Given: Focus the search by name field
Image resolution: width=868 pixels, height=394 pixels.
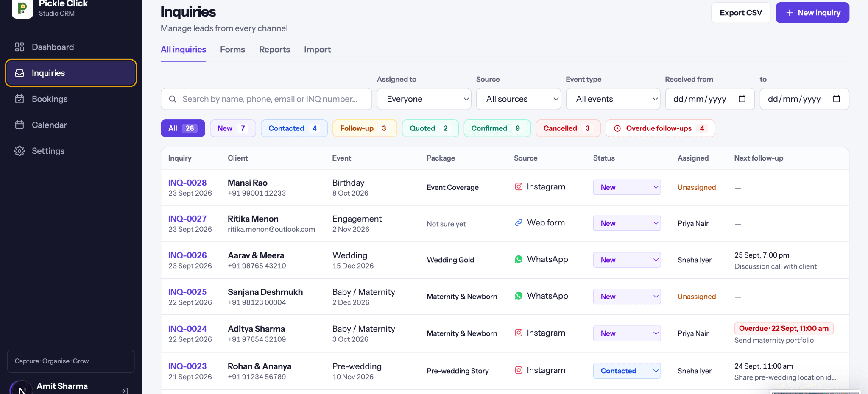Looking at the screenshot, I should coord(266,99).
